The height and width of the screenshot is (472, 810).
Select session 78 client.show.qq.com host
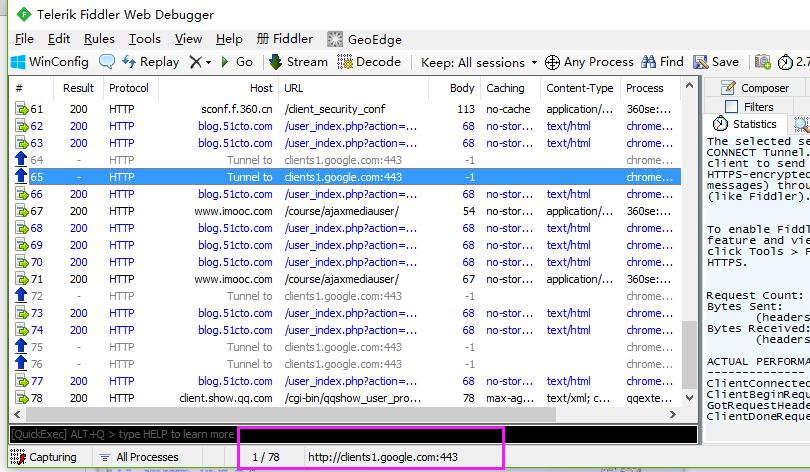(x=226, y=398)
